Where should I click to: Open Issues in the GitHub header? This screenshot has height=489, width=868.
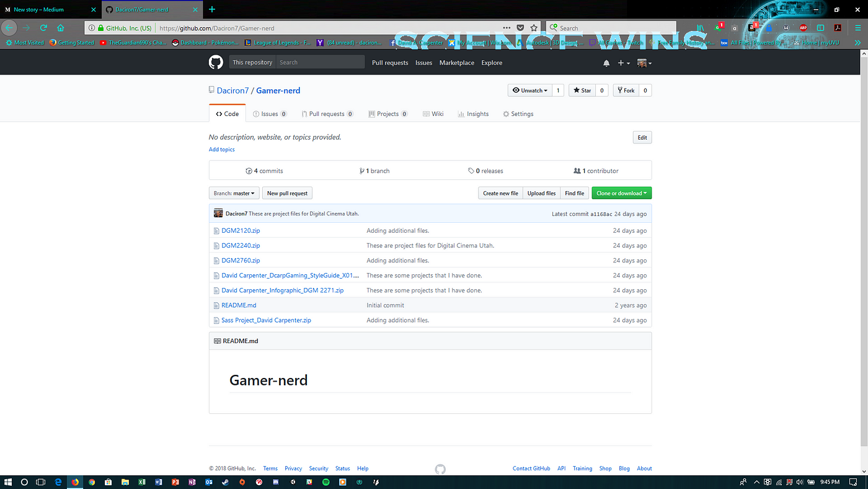pyautogui.click(x=423, y=63)
